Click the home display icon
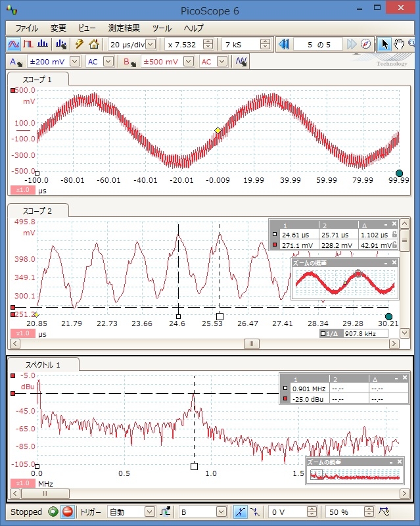The height and width of the screenshot is (526, 420). pyautogui.click(x=94, y=44)
